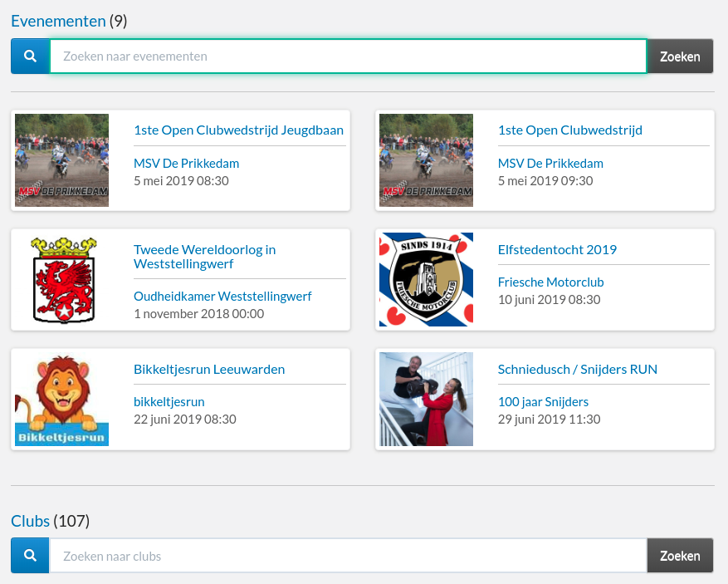Click the Bikkeltjesrun lion logo
Viewport: 728px width, 584px height.
tap(62, 399)
